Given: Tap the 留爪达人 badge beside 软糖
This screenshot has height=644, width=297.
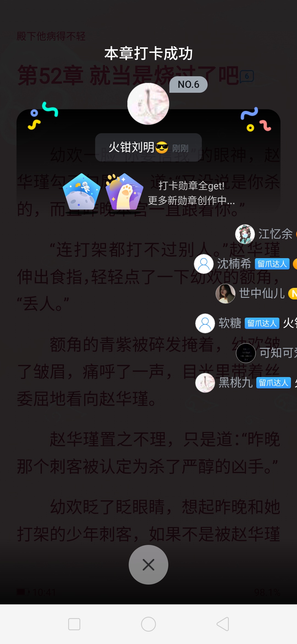Looking at the screenshot, I should 262,323.
